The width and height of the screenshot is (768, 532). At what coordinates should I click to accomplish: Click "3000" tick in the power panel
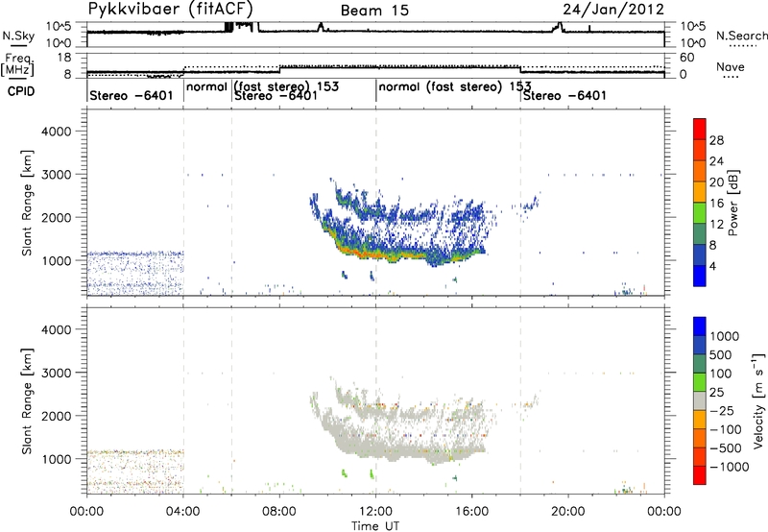[x=56, y=175]
